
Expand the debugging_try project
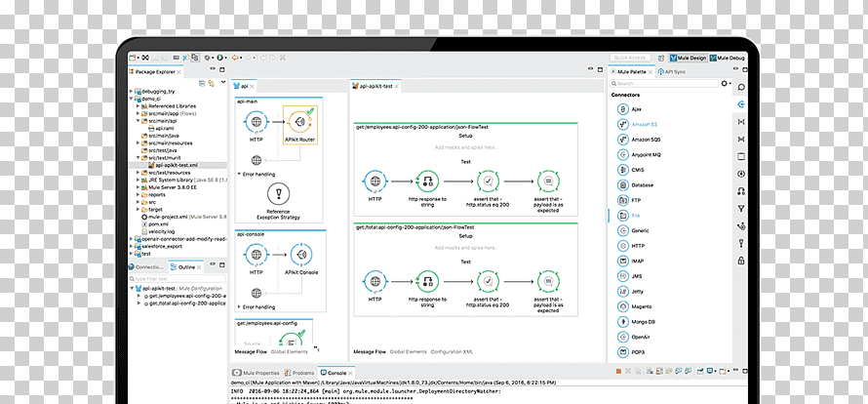coord(132,92)
